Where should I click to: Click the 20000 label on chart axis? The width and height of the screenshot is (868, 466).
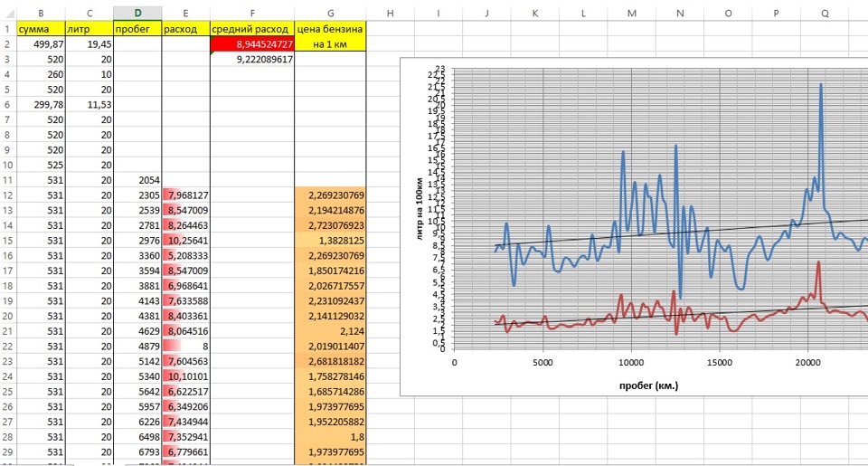807,362
